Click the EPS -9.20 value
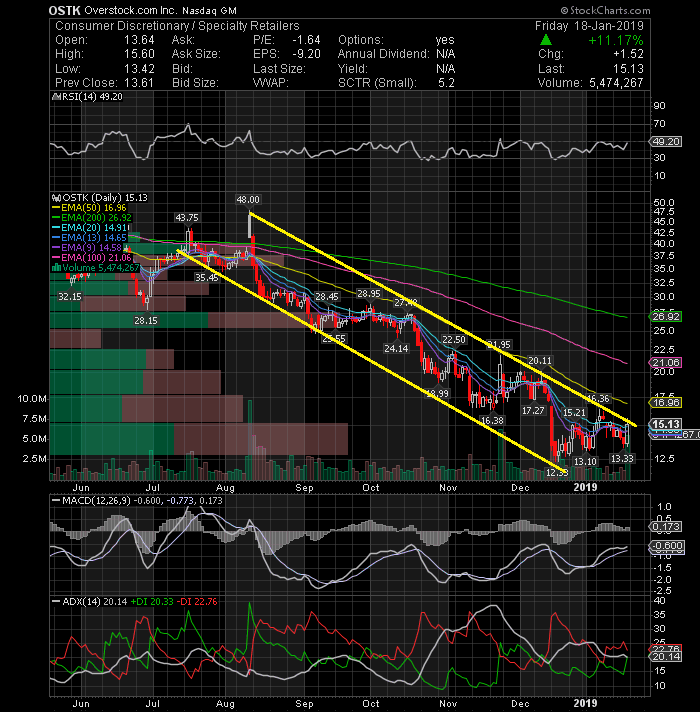Screen dimensions: 700x712 click(306, 54)
